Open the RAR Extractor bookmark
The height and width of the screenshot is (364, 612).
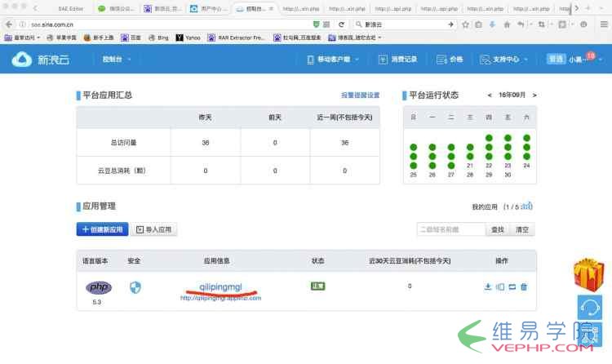236,38
